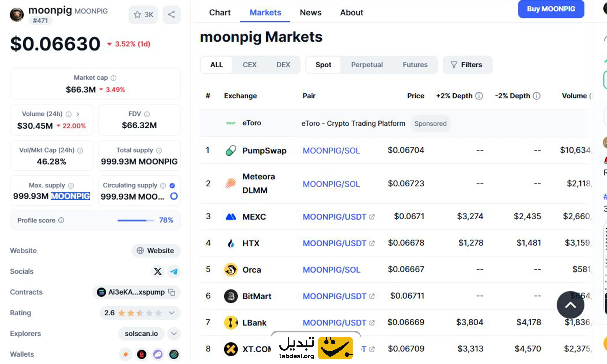Screen dimensions: 607x364
Task: Select the ALL exchange filter
Action: pos(216,65)
